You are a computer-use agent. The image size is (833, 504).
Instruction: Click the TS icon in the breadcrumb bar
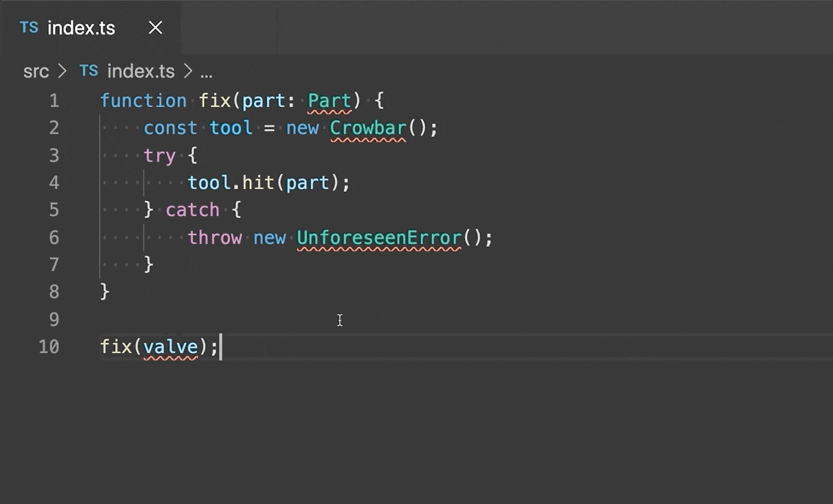[x=88, y=70]
